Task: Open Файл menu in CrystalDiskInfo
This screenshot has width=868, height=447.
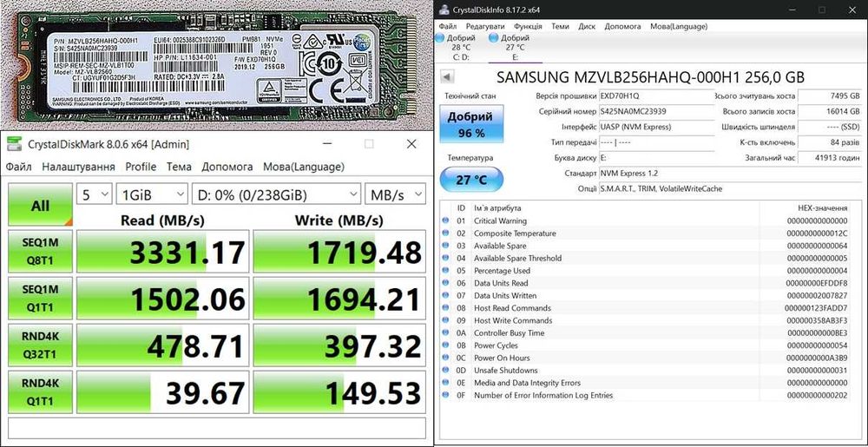Action: point(447,26)
